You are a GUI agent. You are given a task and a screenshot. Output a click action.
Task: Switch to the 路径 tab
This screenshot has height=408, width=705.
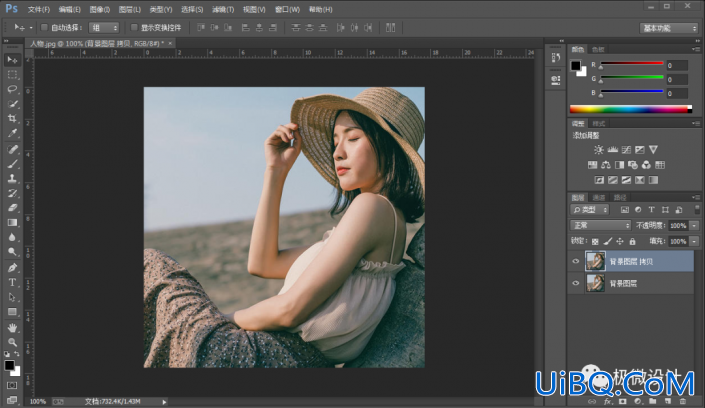point(620,197)
